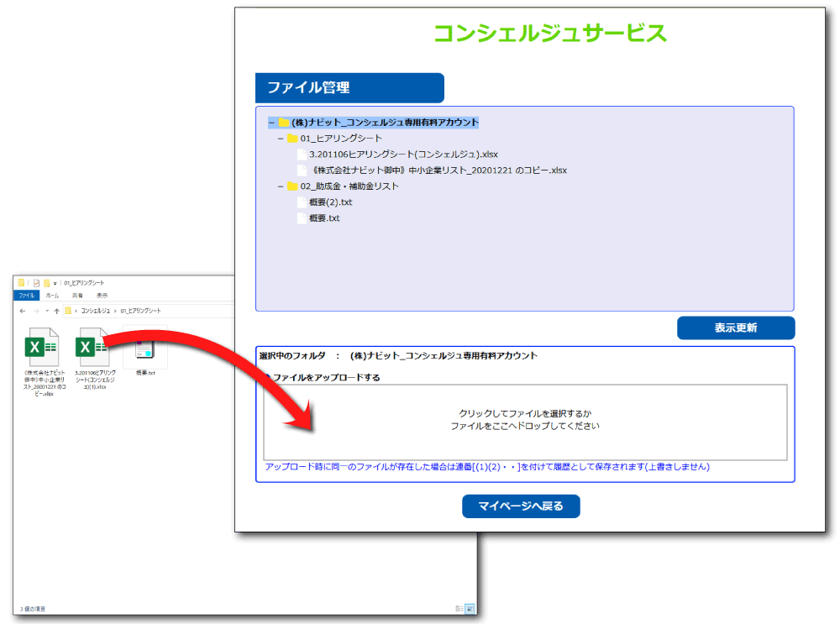Open the ファイル tab in Explorer ribbon
This screenshot has width=840, height=624.
point(27,296)
